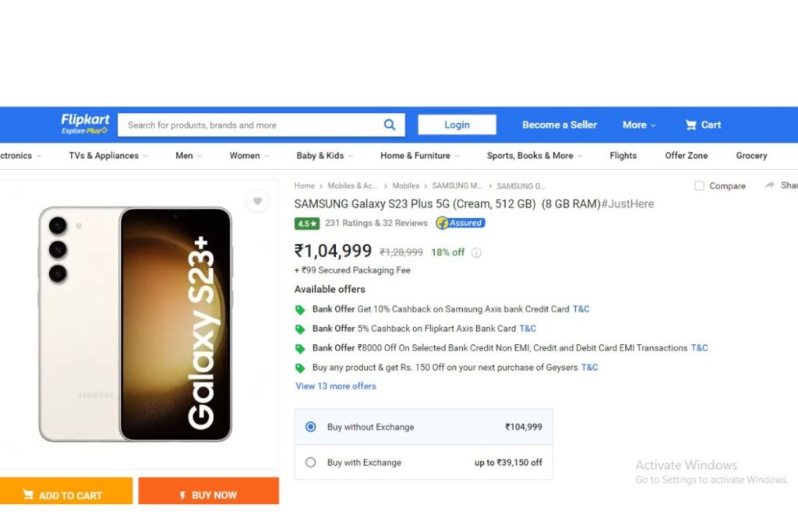Select Buy with Exchange option
This screenshot has height=532, width=798.
coord(311,463)
